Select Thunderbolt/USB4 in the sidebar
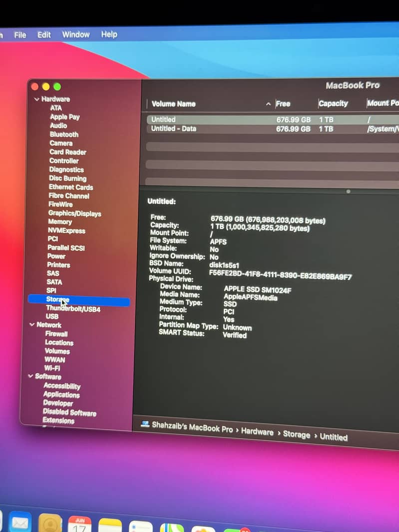 coord(73,308)
